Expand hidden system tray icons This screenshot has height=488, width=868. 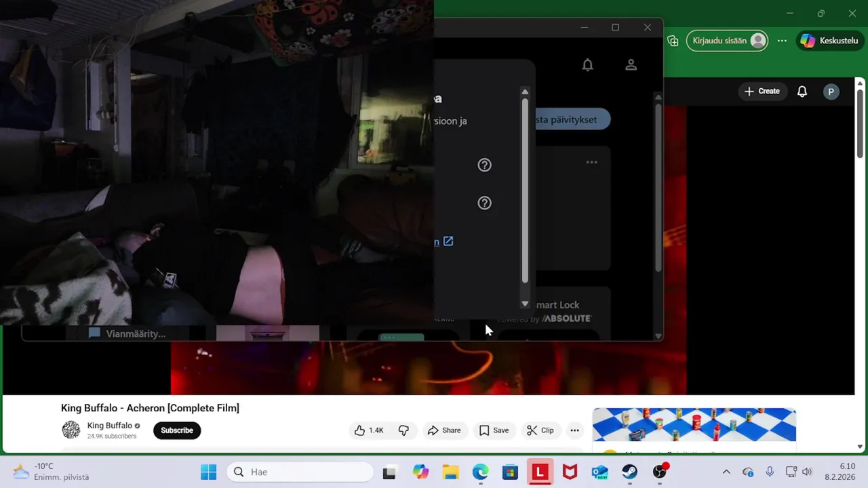[x=726, y=472]
